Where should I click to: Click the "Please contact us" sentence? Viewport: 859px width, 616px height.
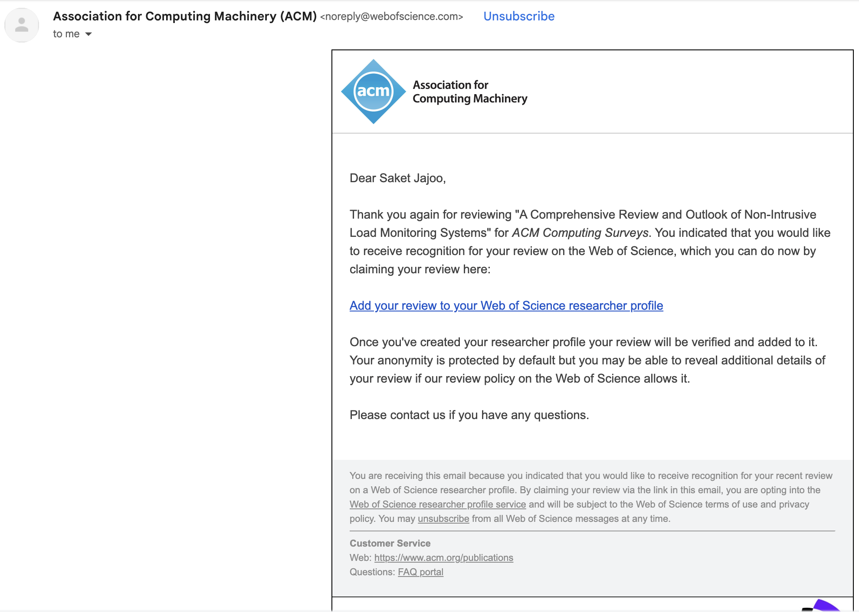469,415
